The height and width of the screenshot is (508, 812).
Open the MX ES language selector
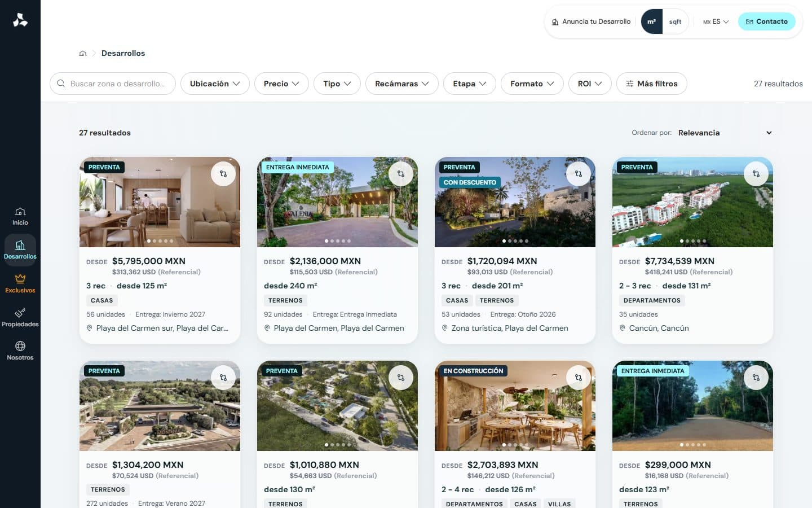click(716, 21)
